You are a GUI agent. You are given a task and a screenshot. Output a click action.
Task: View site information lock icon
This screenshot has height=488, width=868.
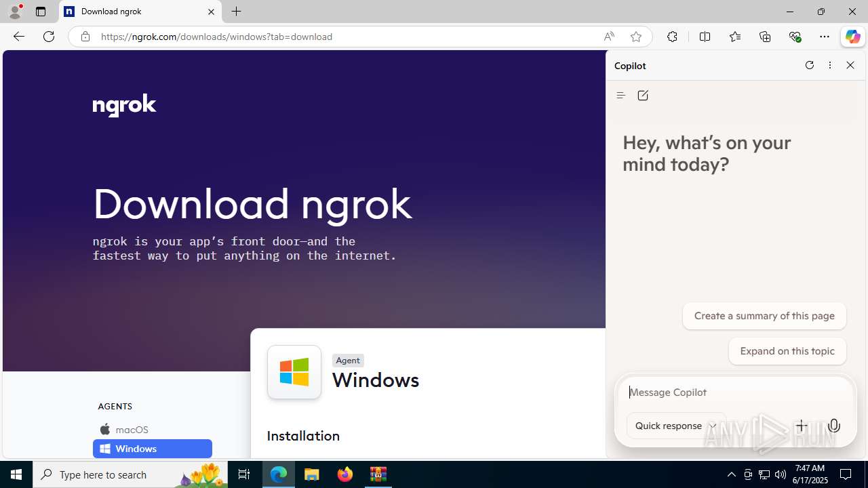(x=85, y=37)
